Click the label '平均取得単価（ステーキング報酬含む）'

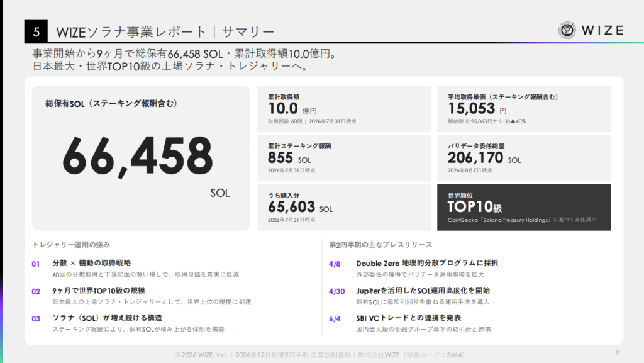[x=502, y=97]
